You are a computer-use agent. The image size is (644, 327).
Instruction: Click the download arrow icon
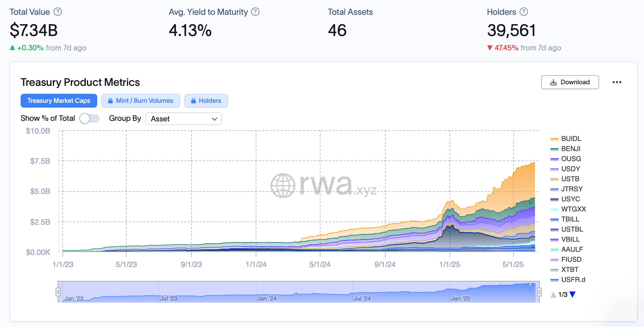pyautogui.click(x=553, y=82)
